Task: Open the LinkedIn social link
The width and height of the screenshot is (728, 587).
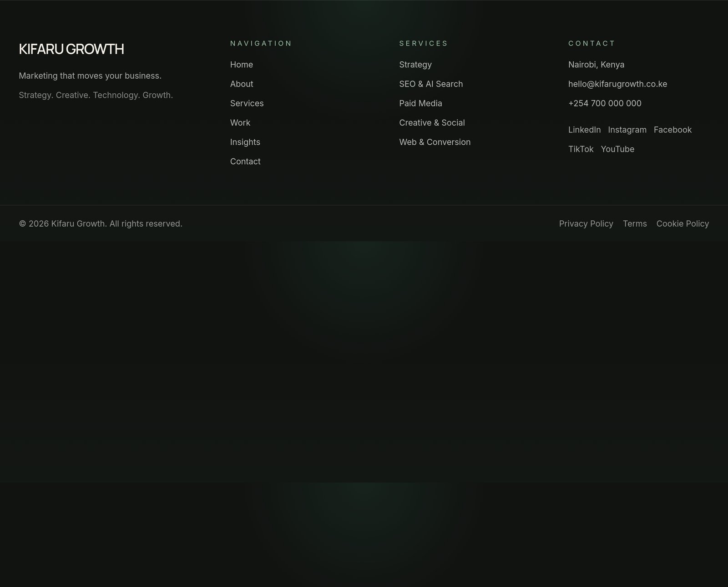Action: tap(585, 130)
